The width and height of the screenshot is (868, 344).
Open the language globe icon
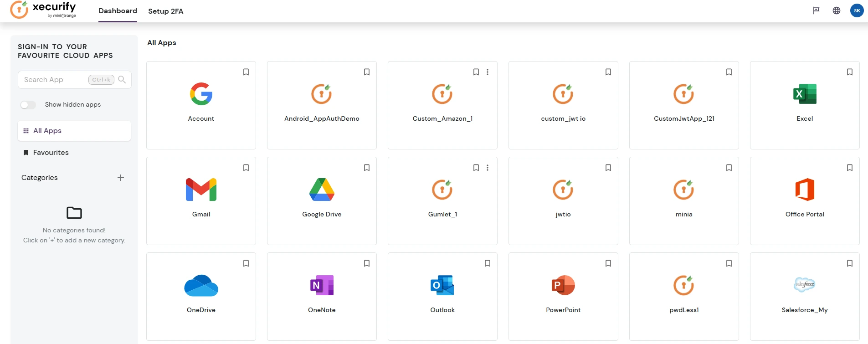pyautogui.click(x=837, y=10)
